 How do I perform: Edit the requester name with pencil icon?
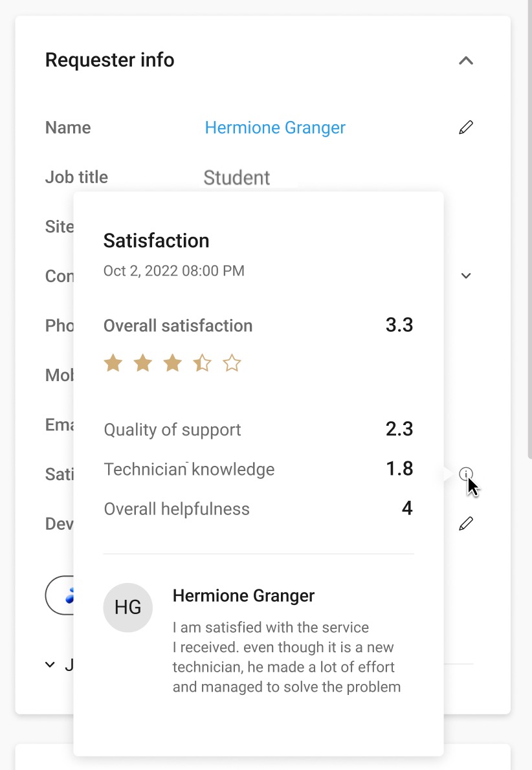[466, 127]
